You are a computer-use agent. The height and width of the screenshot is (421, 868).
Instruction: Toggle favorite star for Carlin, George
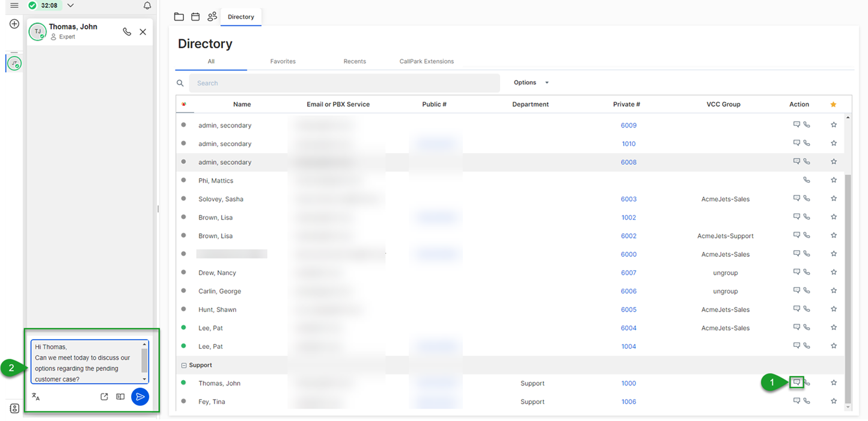tap(834, 290)
